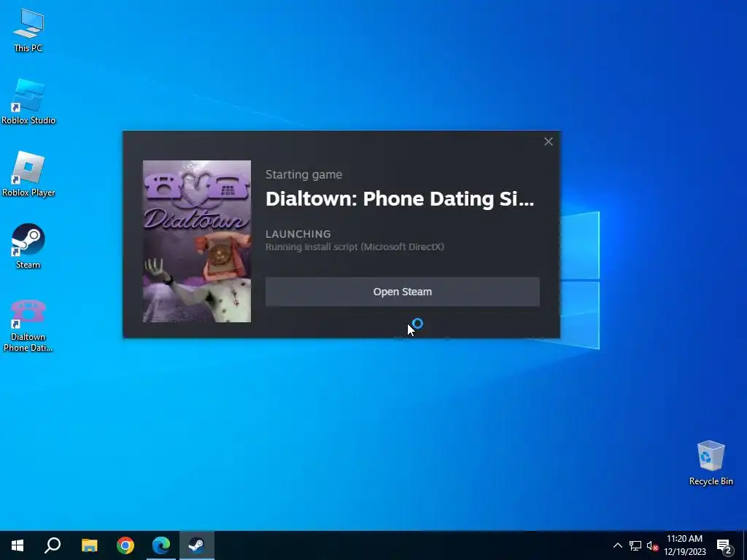Viewport: 747px width, 560px height.
Task: Click the 'Starting game' label
Action: click(x=303, y=175)
